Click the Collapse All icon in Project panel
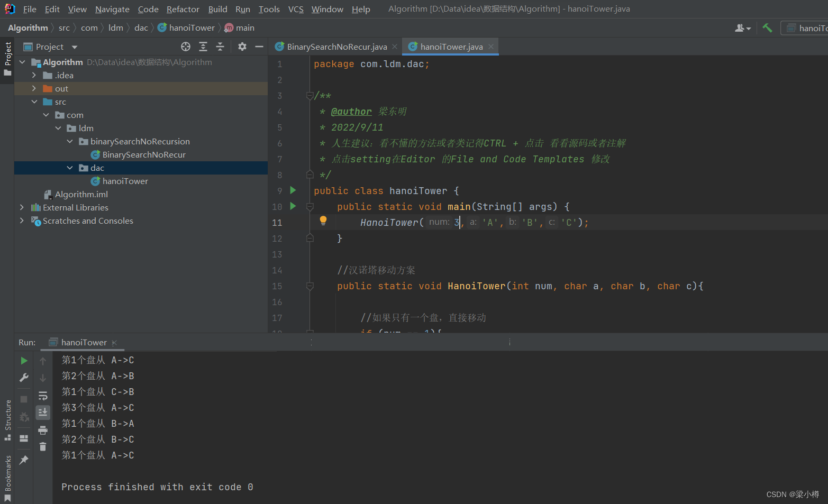828x504 pixels. click(220, 47)
